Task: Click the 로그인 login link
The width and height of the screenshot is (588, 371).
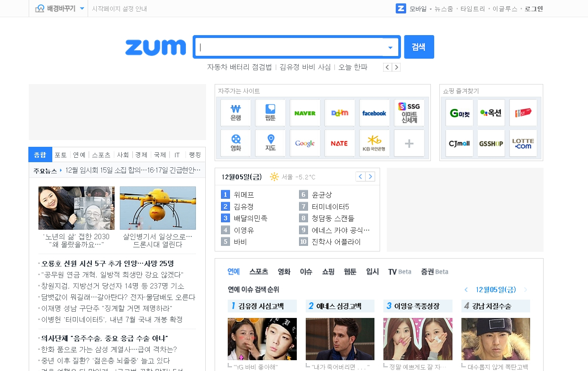Action: pyautogui.click(x=534, y=9)
